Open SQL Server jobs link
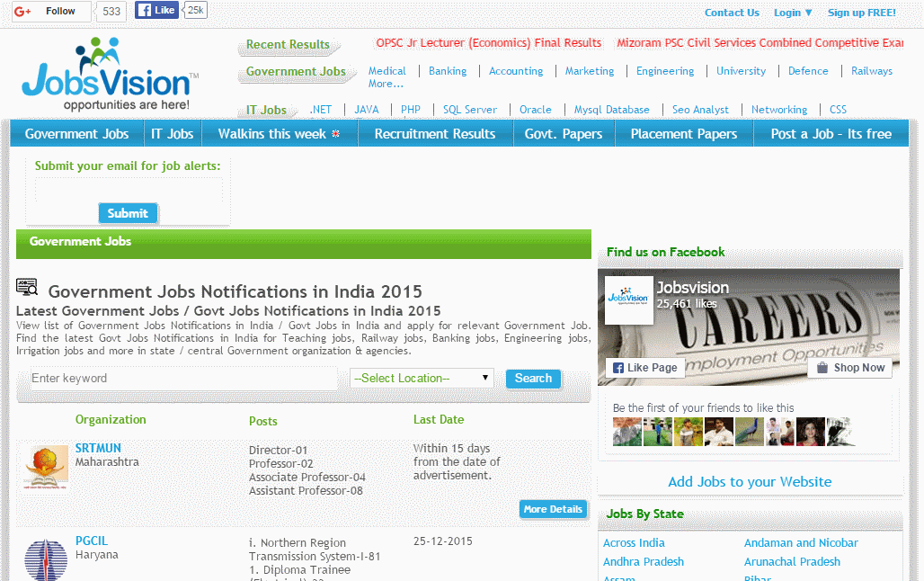924x581 pixels. click(470, 109)
